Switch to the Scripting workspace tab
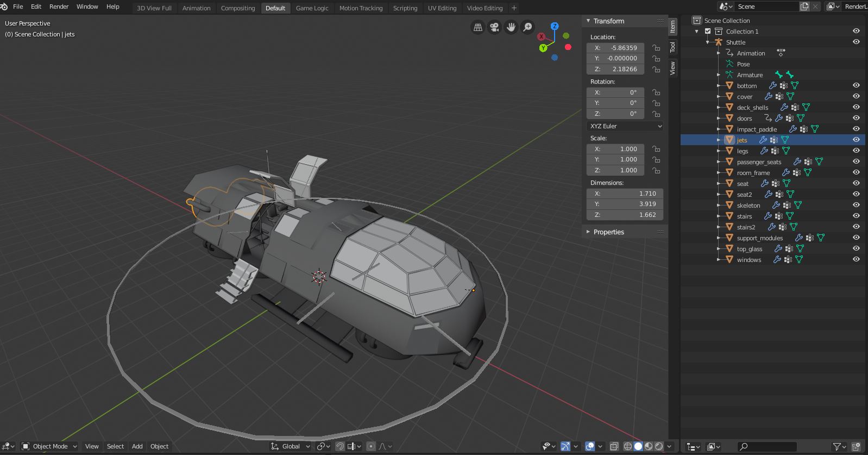The height and width of the screenshot is (455, 868). [x=405, y=8]
